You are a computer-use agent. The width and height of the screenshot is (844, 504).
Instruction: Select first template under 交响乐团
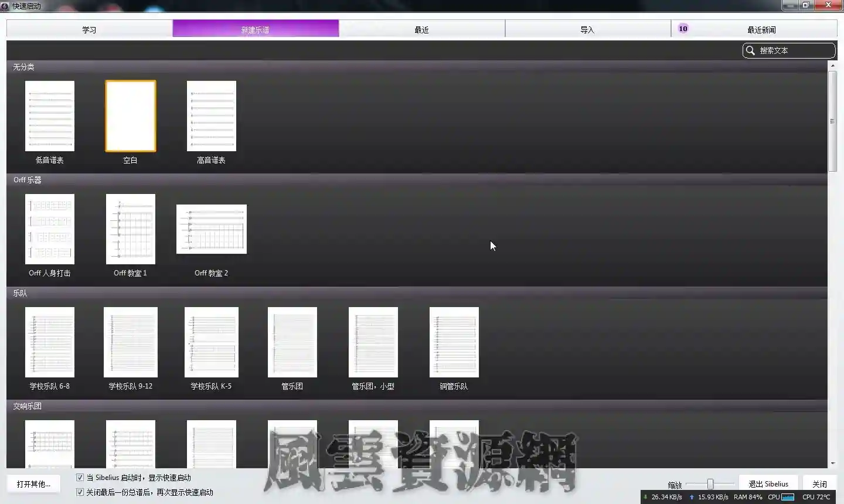click(x=50, y=444)
